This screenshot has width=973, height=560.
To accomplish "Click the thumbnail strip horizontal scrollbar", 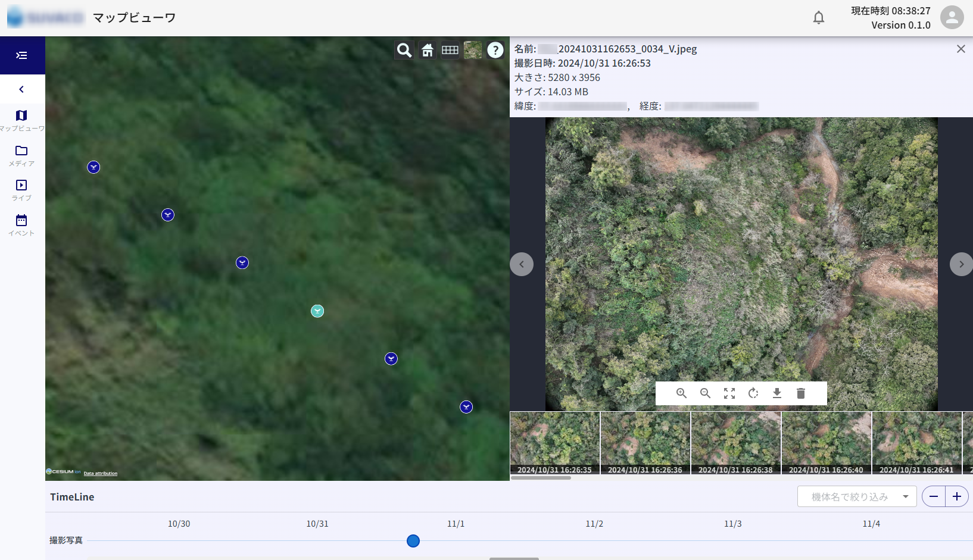I will click(x=541, y=477).
